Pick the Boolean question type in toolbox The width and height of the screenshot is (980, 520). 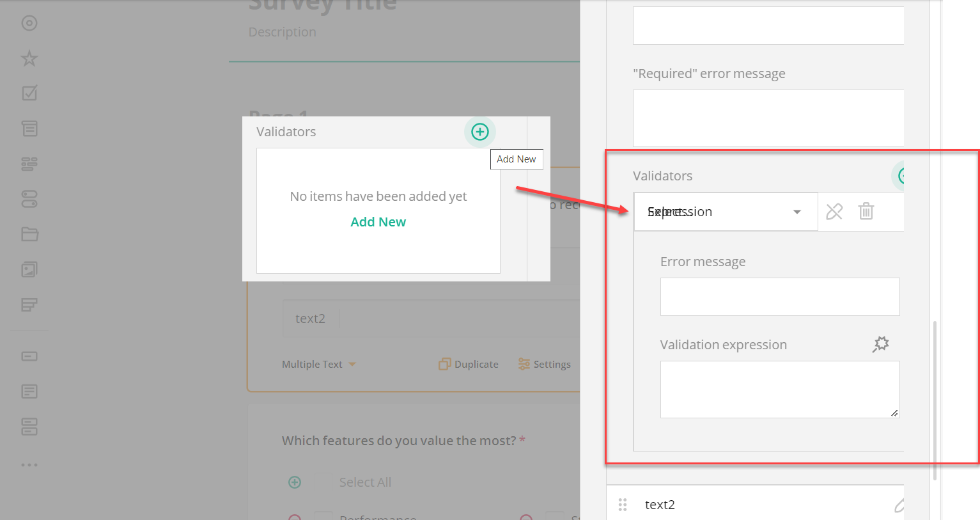pyautogui.click(x=29, y=199)
